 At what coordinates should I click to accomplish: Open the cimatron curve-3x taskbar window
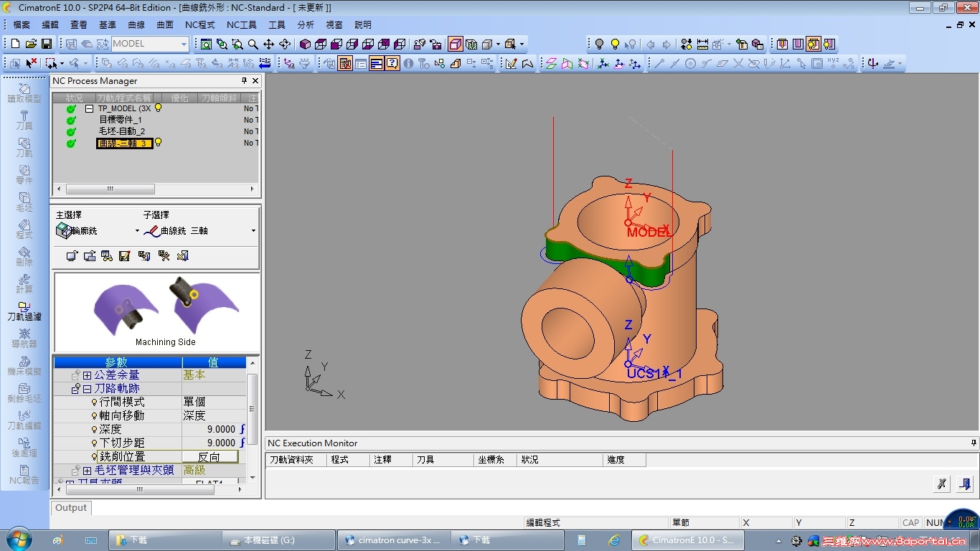393,540
